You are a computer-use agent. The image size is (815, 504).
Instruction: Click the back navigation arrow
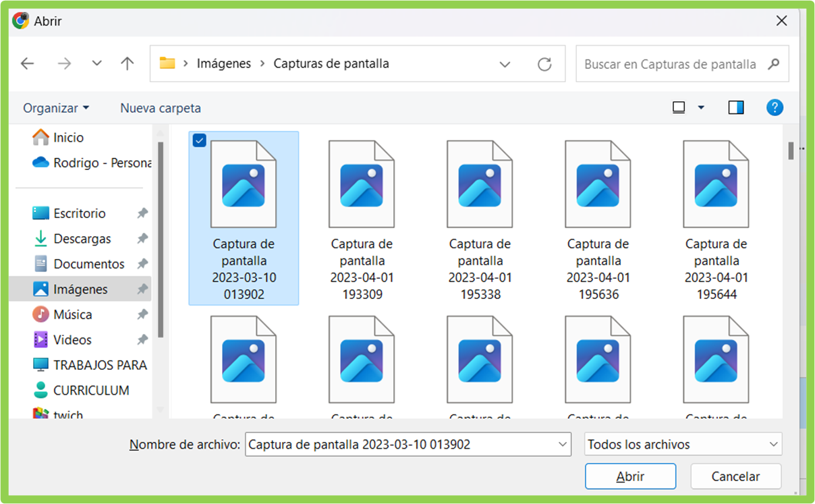click(x=27, y=63)
